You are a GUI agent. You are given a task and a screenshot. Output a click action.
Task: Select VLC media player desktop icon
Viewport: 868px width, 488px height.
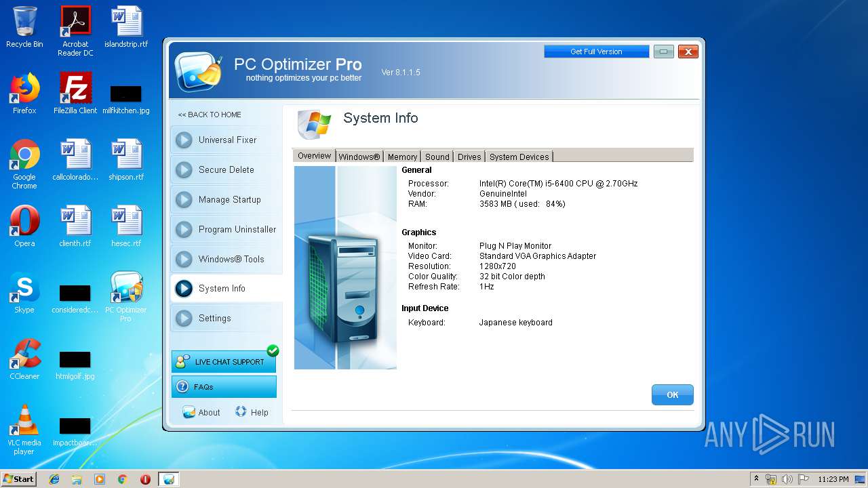(x=24, y=430)
